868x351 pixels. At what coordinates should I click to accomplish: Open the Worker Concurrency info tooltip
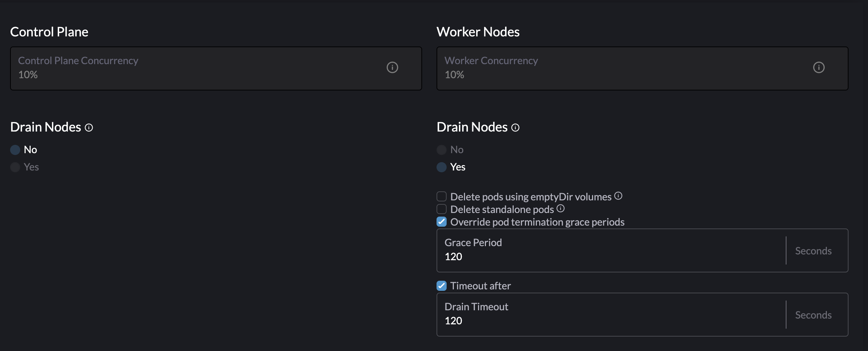coord(819,67)
